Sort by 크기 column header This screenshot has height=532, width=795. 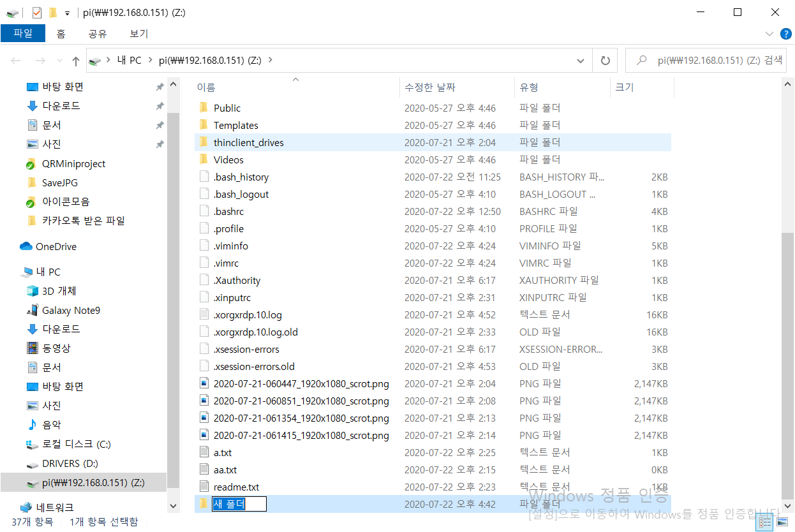pyautogui.click(x=624, y=87)
